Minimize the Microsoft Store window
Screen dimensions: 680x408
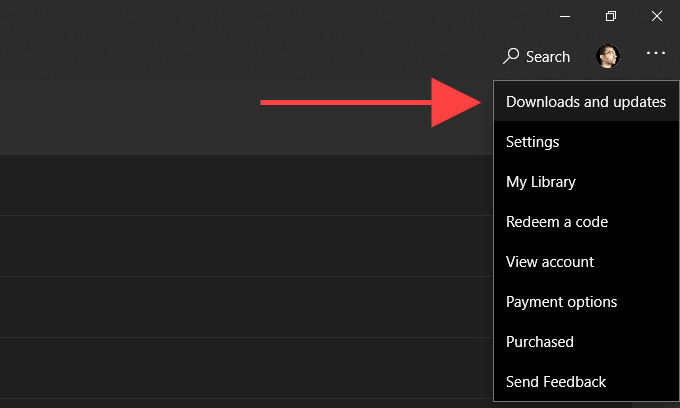point(564,16)
